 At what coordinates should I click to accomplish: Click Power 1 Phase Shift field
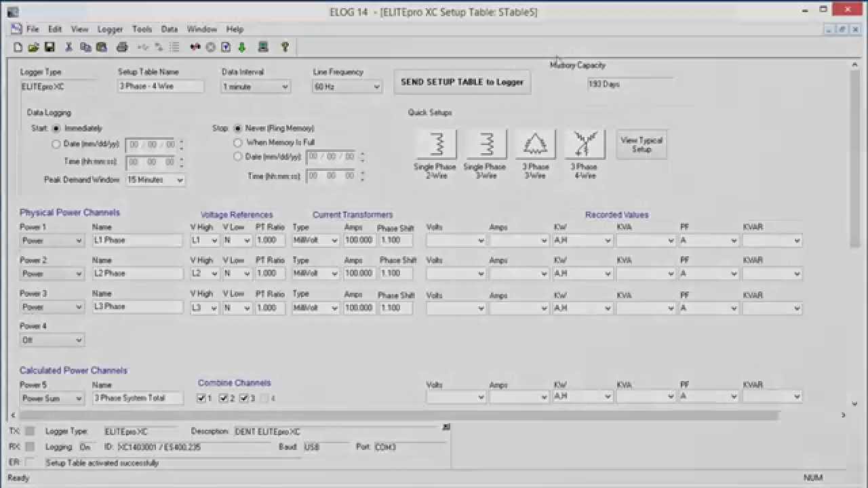[x=396, y=241]
